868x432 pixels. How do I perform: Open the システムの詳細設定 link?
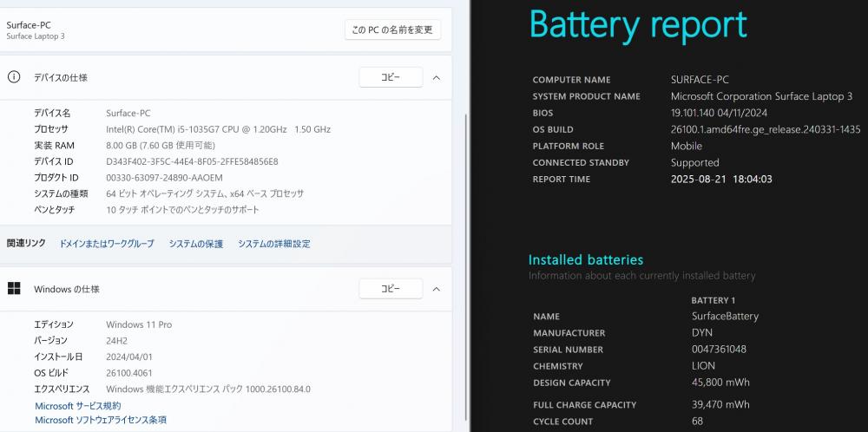(274, 244)
